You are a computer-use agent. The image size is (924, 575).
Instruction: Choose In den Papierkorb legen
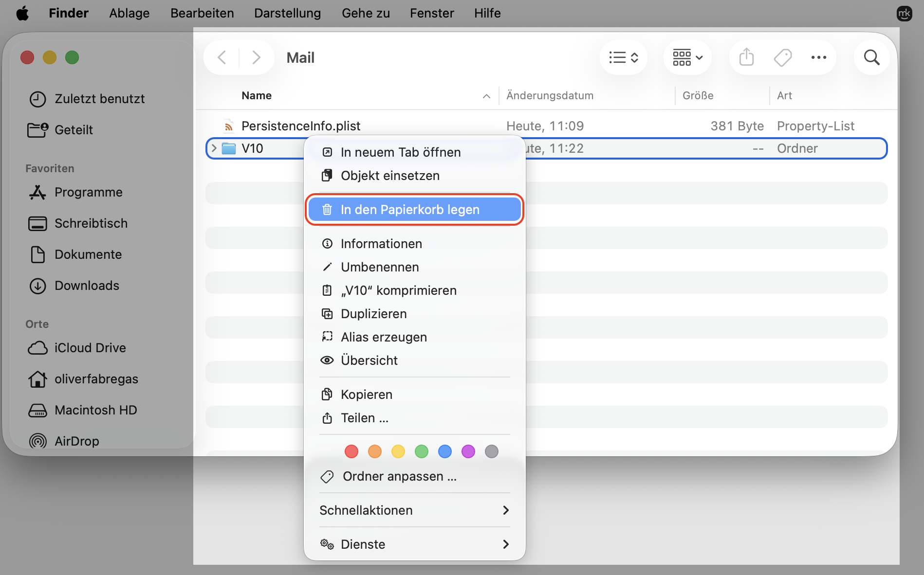pyautogui.click(x=415, y=210)
